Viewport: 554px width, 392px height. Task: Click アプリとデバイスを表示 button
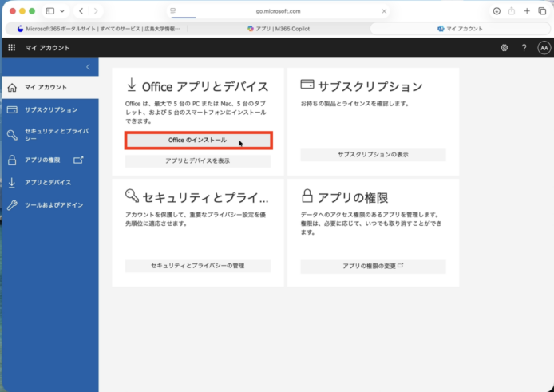198,160
